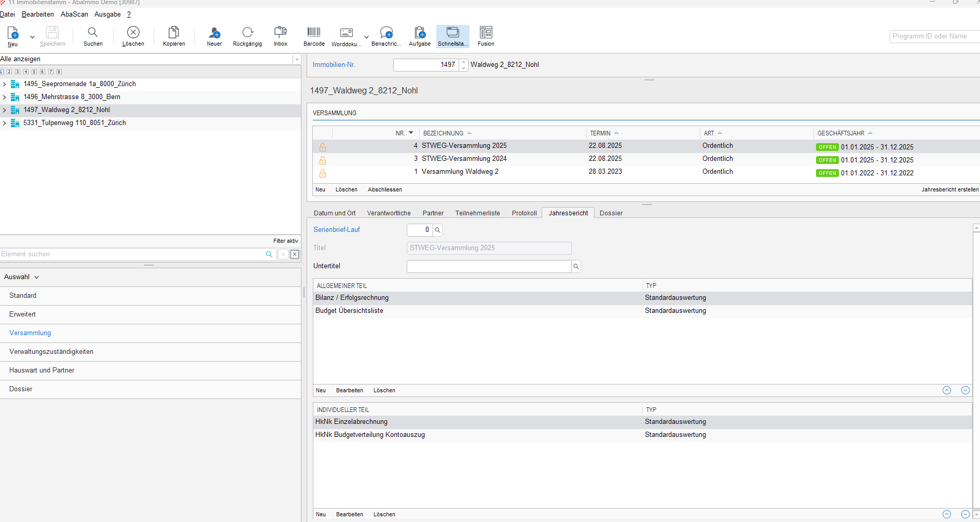Open the Aufgabe toolbar icon

pos(420,33)
